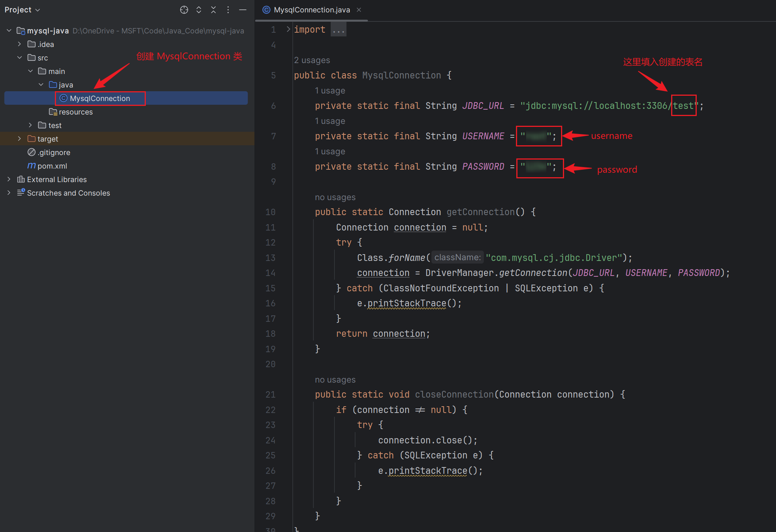Image resolution: width=776 pixels, height=532 pixels.
Task: Click 'no usages' hint above getConnection
Action: tap(335, 197)
